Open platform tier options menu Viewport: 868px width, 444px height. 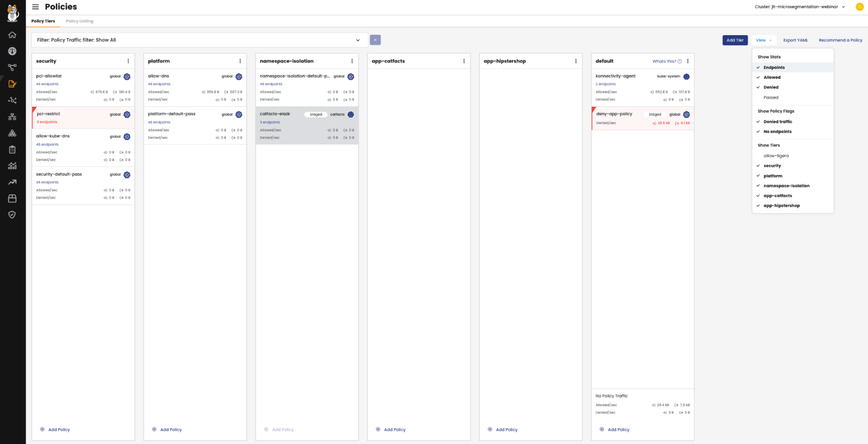pos(240,61)
